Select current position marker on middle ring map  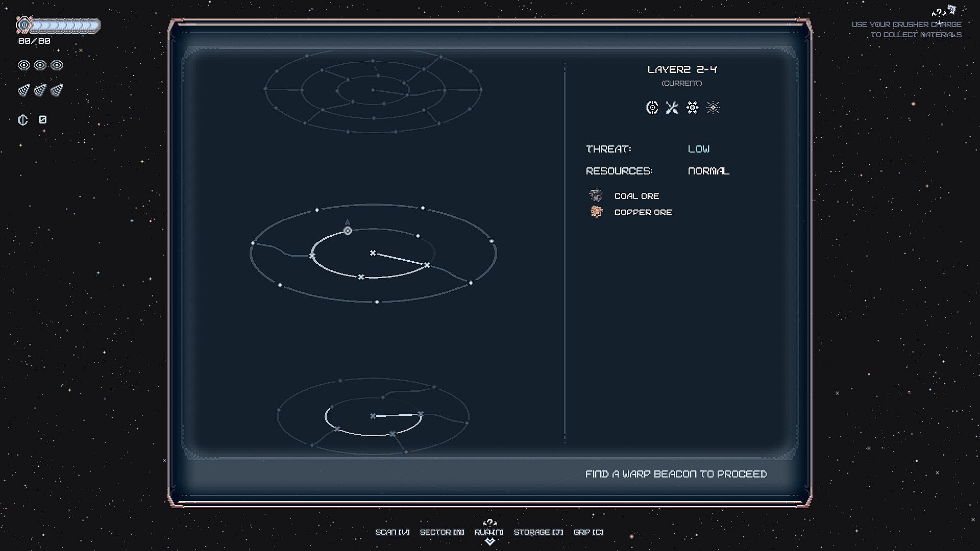coord(348,231)
